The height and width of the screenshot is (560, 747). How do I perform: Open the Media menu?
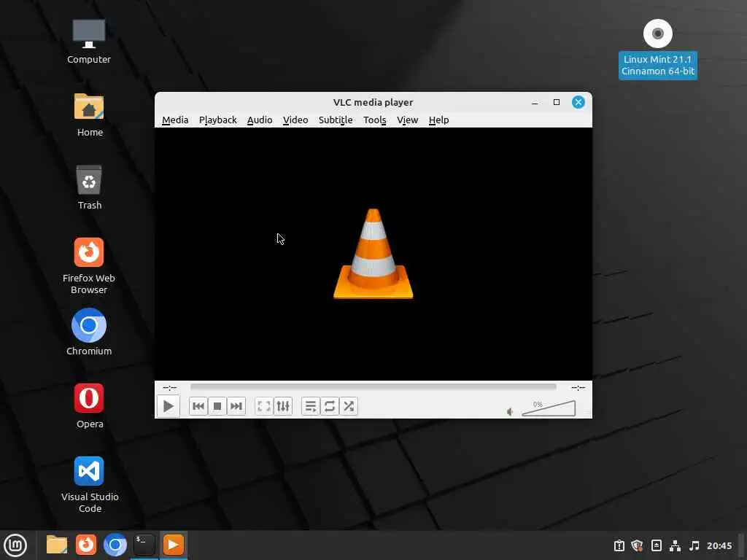175,120
